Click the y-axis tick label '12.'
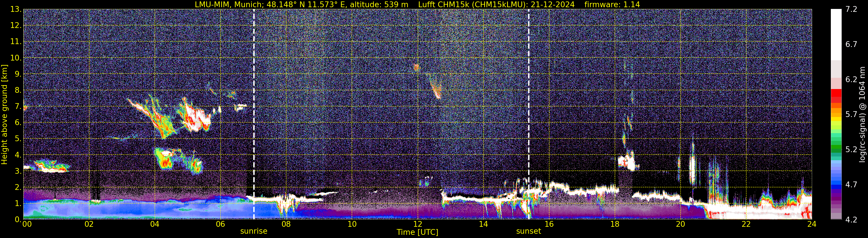 [x=16, y=26]
